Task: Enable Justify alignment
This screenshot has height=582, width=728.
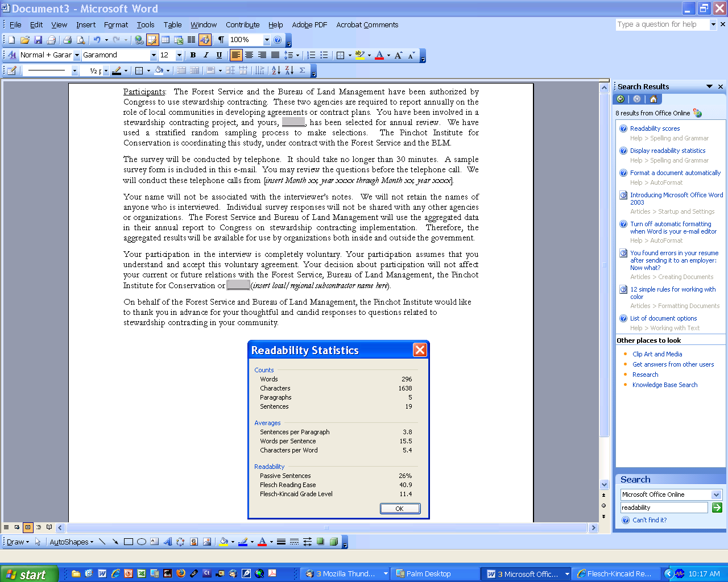Action: click(275, 55)
